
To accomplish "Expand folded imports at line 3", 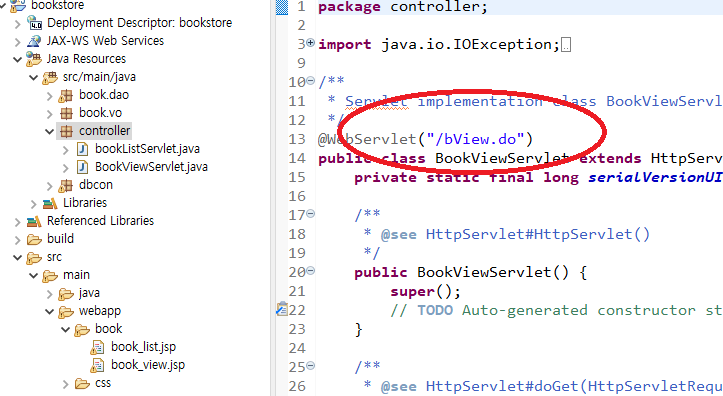I will pyautogui.click(x=311, y=43).
